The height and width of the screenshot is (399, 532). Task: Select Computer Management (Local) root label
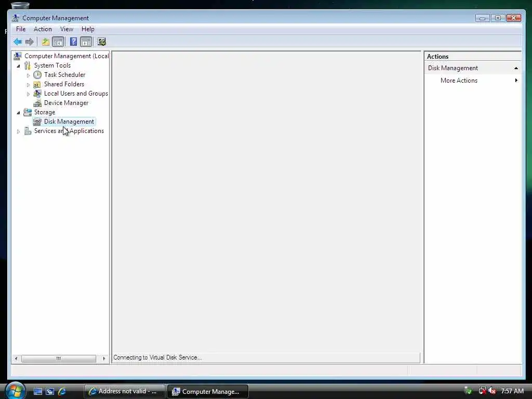66,56
